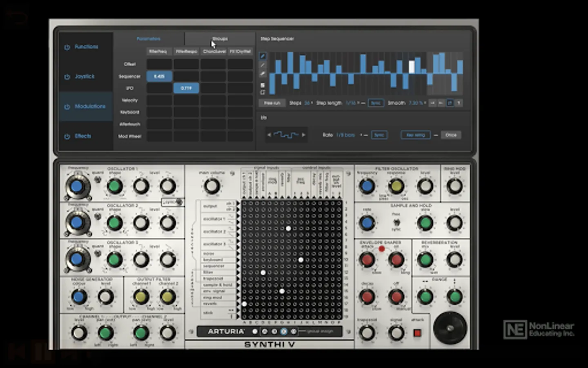Click the main volume knob
Screen dimensions: 588x368
212,186
